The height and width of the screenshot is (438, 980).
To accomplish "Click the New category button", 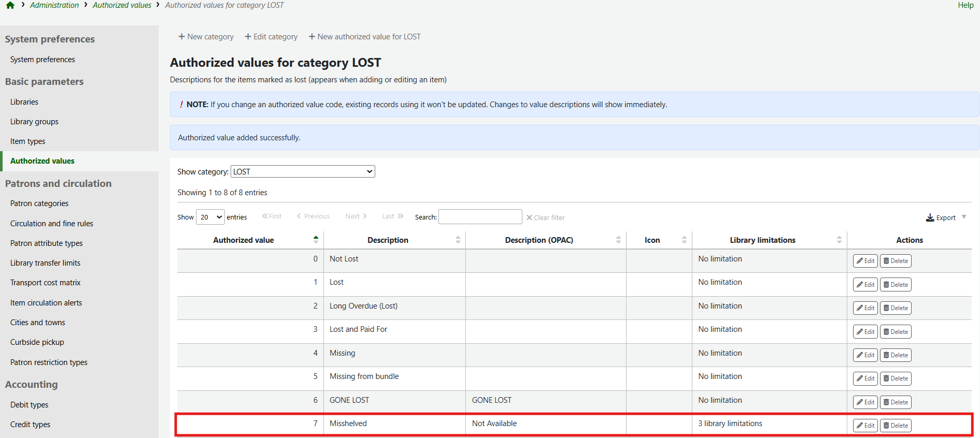I will click(x=206, y=37).
